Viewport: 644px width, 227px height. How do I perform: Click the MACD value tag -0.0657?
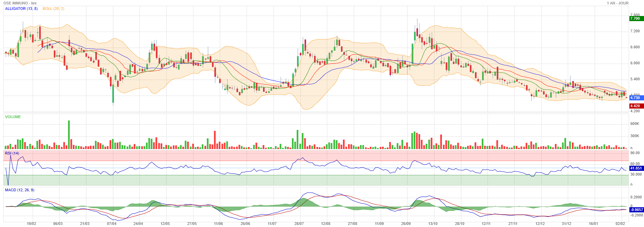pyautogui.click(x=636, y=210)
